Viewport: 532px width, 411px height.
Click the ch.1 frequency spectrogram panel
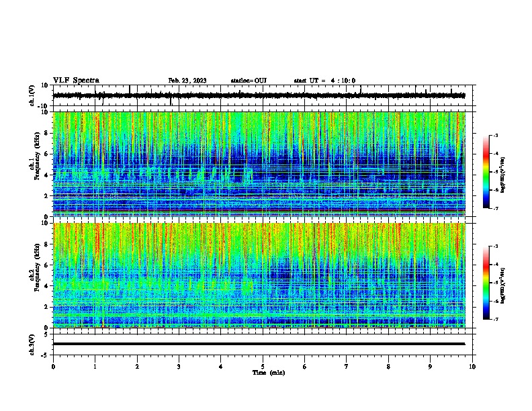coord(259,164)
